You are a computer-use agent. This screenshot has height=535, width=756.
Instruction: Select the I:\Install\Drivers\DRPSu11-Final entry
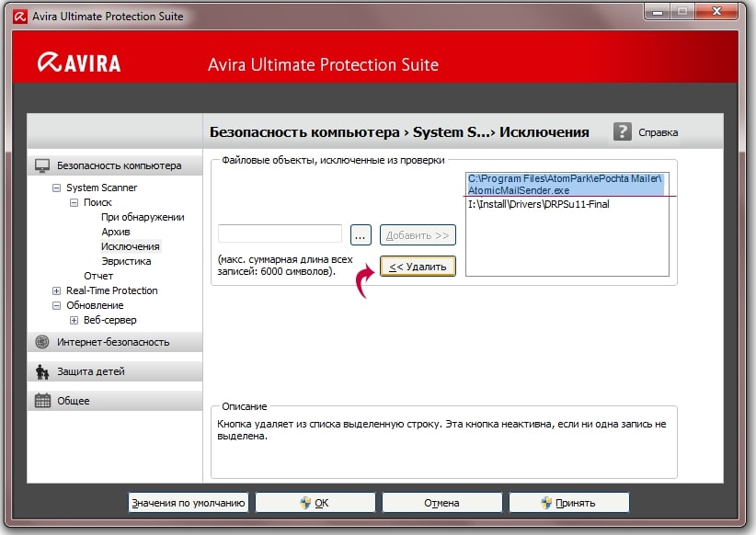pyautogui.click(x=539, y=204)
